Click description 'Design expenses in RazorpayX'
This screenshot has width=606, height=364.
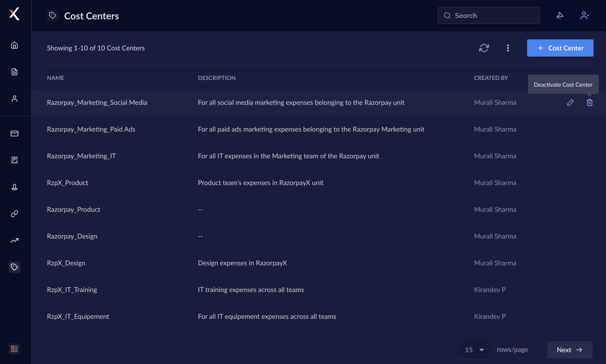242,263
